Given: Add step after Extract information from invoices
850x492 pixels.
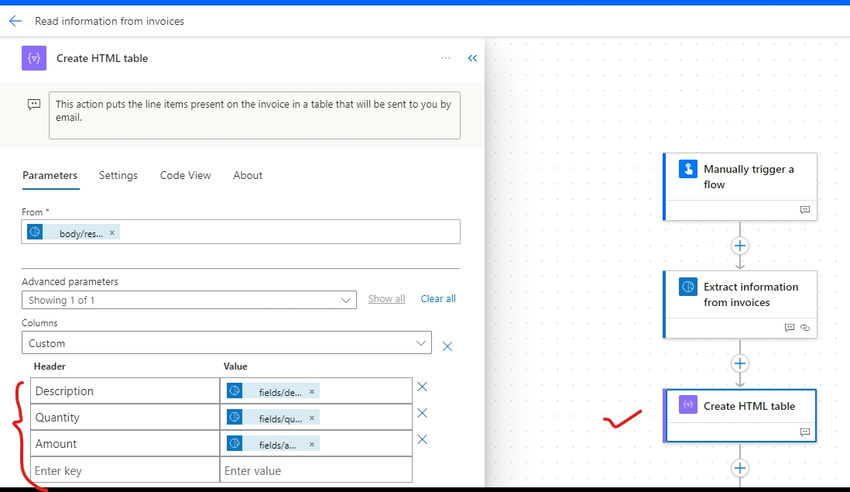Looking at the screenshot, I should pos(740,363).
